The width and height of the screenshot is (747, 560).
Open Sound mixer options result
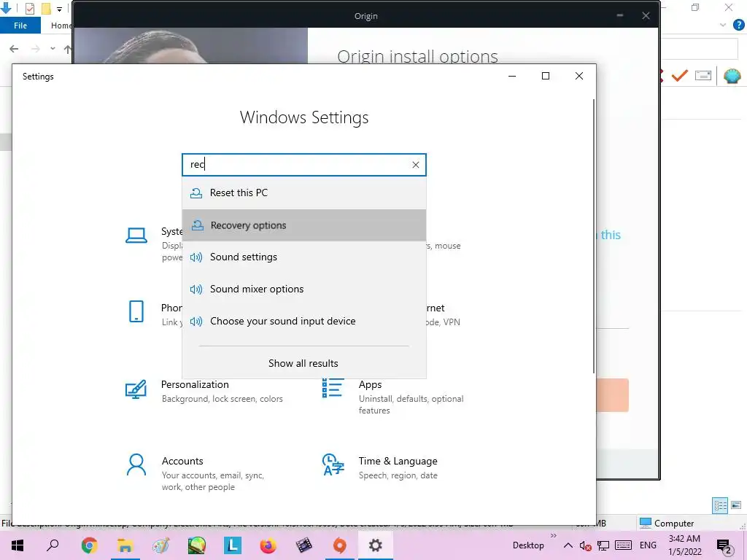pyautogui.click(x=304, y=289)
